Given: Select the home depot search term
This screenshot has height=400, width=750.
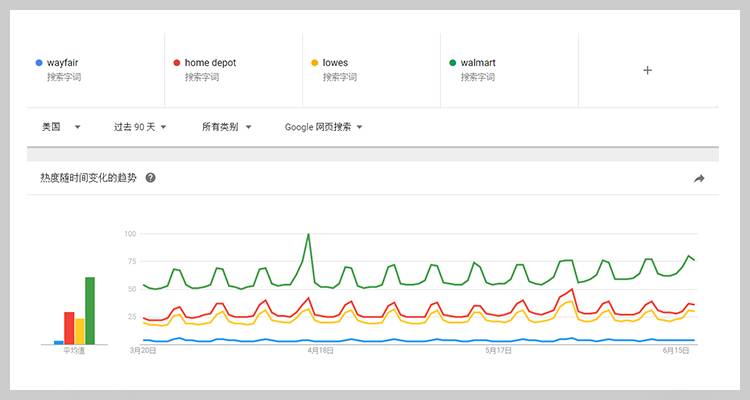Looking at the screenshot, I should click(210, 63).
